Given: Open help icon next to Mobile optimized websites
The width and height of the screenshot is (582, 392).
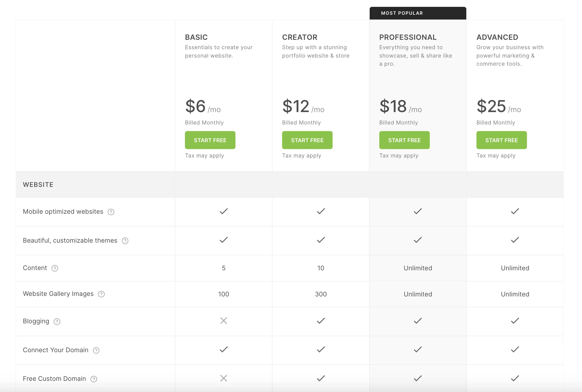Looking at the screenshot, I should pos(111,212).
